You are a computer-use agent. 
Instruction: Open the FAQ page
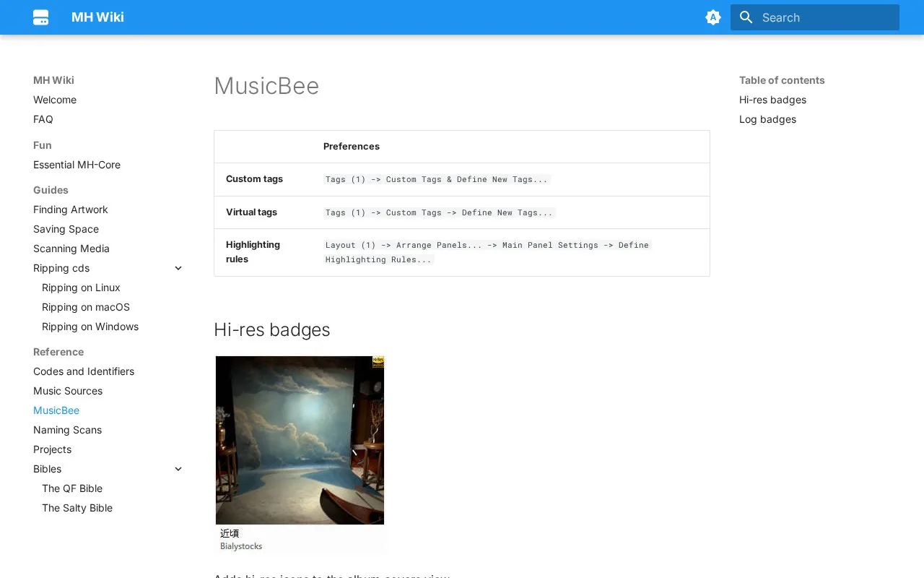point(43,119)
